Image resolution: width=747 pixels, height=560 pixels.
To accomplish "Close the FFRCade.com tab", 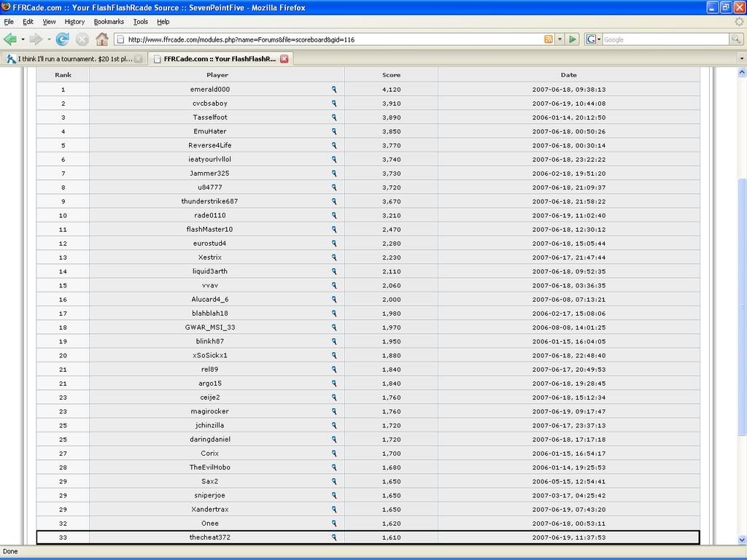I will tap(285, 59).
